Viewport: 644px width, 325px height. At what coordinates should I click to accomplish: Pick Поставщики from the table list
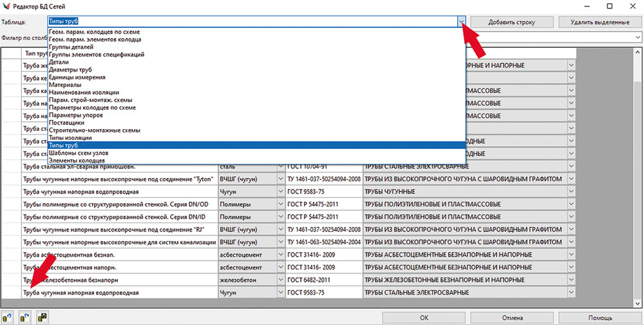(66, 123)
